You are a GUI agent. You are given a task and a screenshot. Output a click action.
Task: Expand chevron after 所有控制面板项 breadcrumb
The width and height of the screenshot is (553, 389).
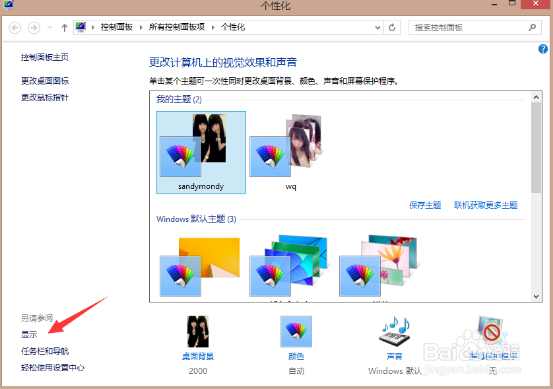click(213, 28)
